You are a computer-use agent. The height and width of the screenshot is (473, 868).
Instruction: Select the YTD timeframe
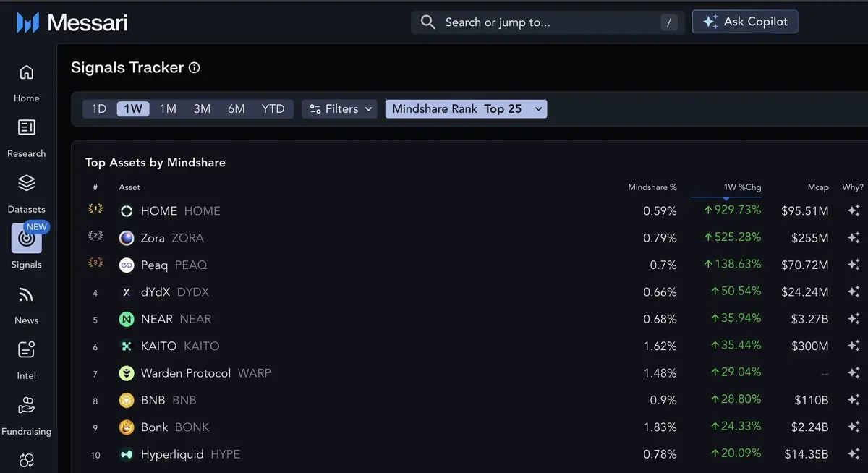tap(273, 108)
